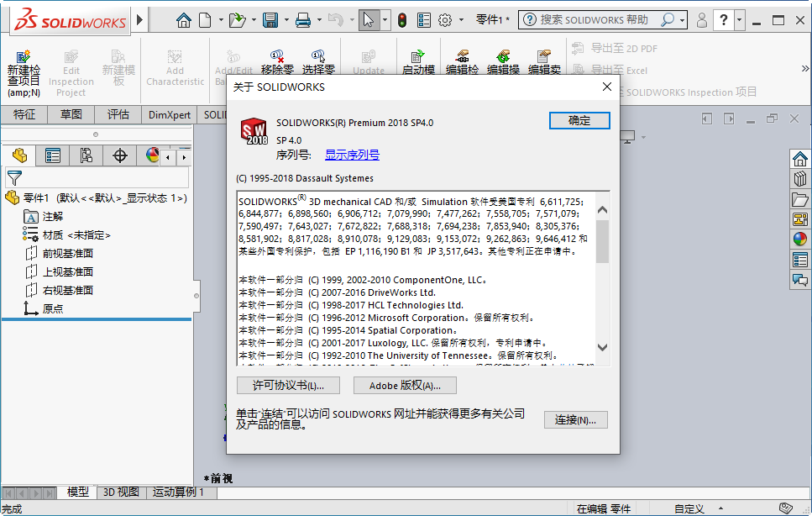Viewport: 812px width, 516px height.
Task: Create a new document with the New icon
Action: (206, 20)
